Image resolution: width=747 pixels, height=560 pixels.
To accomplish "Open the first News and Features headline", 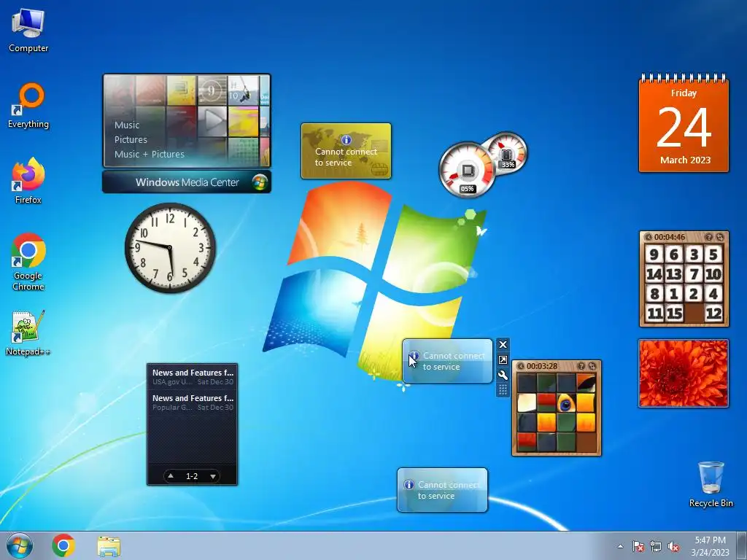I will [193, 377].
